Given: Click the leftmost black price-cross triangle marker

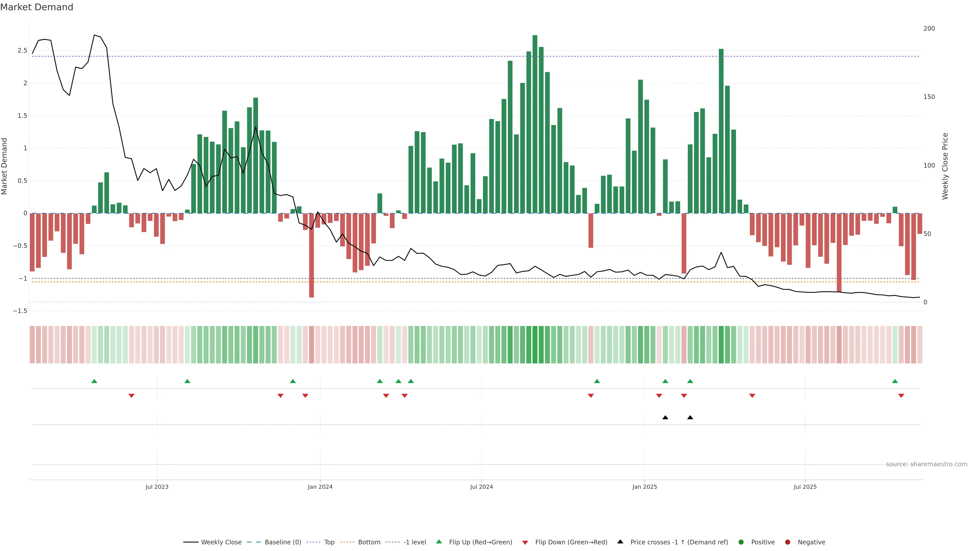Looking at the screenshot, I should pos(665,418).
